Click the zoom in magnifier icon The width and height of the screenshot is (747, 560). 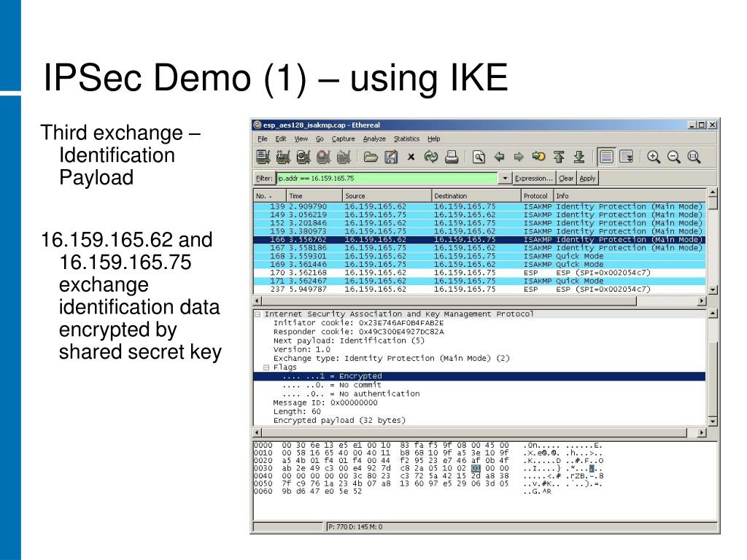pos(653,157)
